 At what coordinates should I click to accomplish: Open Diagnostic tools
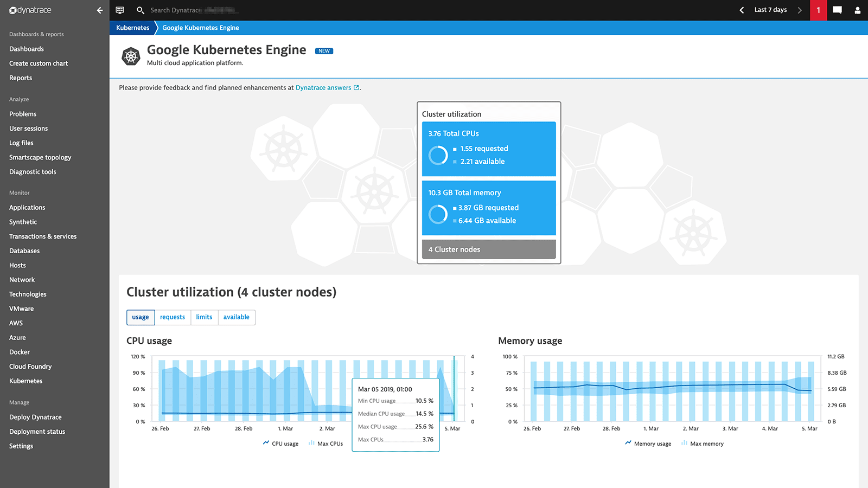[x=33, y=172]
